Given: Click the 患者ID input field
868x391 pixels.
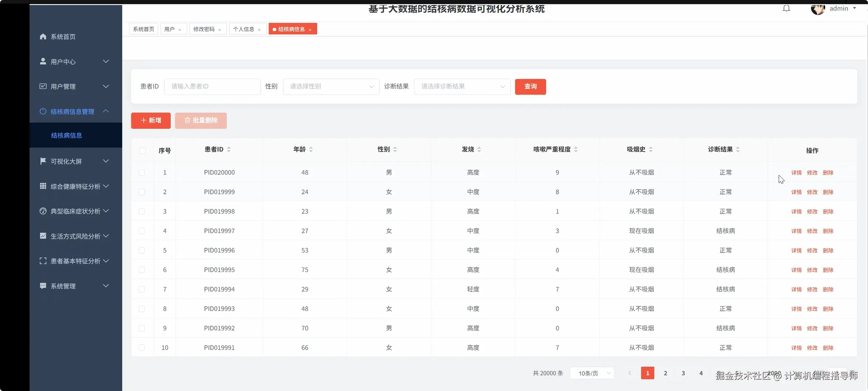Looking at the screenshot, I should (212, 86).
